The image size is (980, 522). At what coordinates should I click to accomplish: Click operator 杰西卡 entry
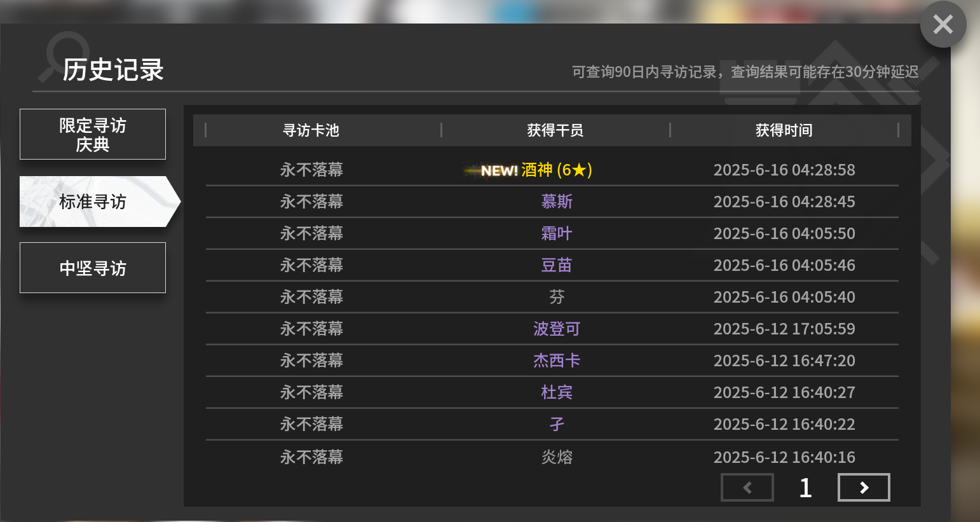[557, 361]
